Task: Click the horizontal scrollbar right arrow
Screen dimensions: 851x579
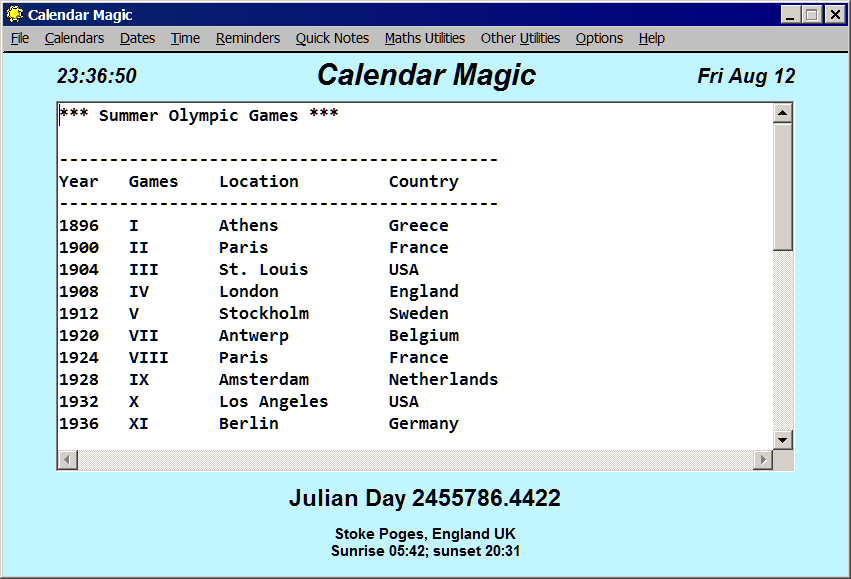Action: [x=763, y=459]
